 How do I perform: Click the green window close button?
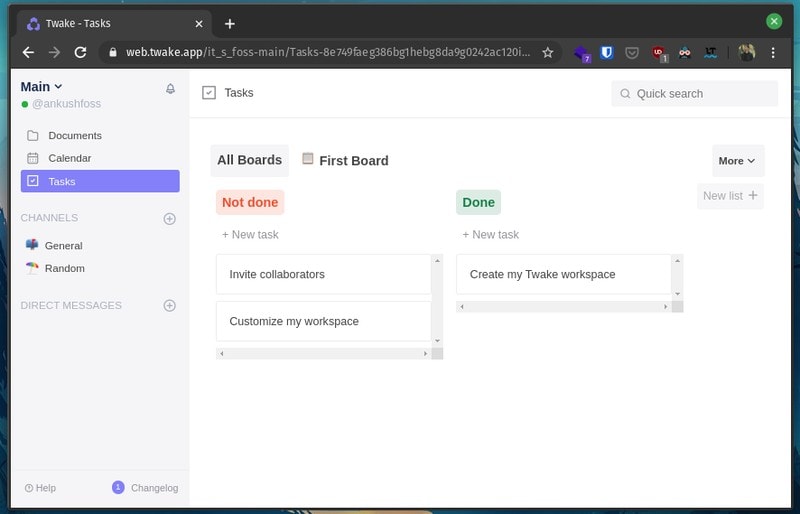click(x=774, y=21)
